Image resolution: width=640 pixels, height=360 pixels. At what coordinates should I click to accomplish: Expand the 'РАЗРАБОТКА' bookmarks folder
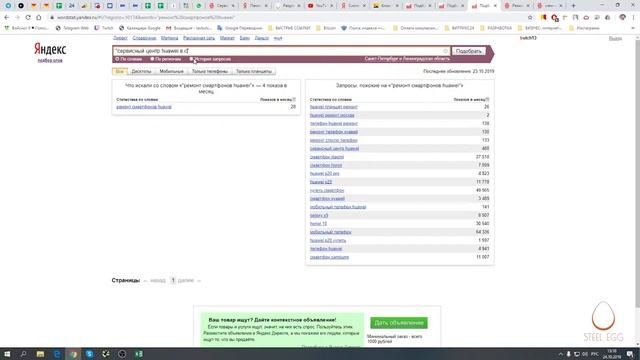tap(496, 28)
